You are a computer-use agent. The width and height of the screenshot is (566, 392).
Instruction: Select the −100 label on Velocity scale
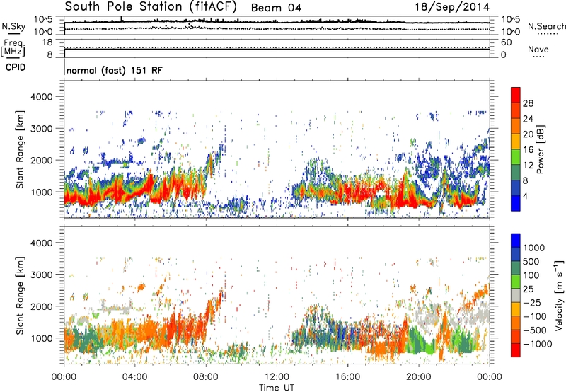535,316
